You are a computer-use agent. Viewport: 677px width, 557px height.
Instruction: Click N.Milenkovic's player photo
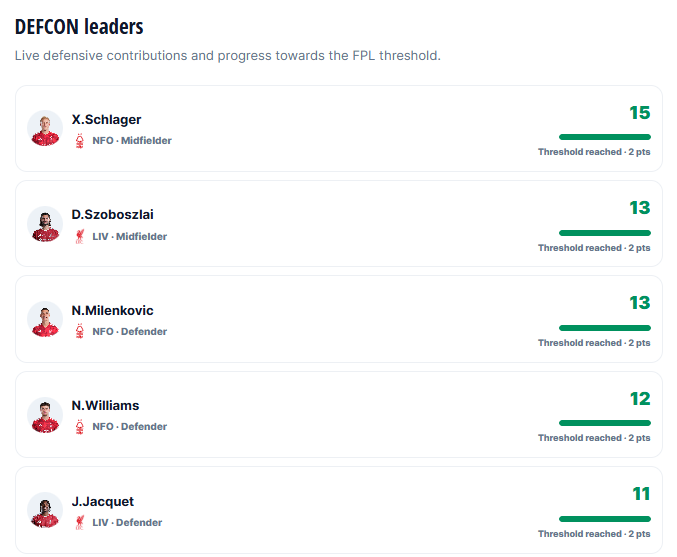(x=45, y=319)
